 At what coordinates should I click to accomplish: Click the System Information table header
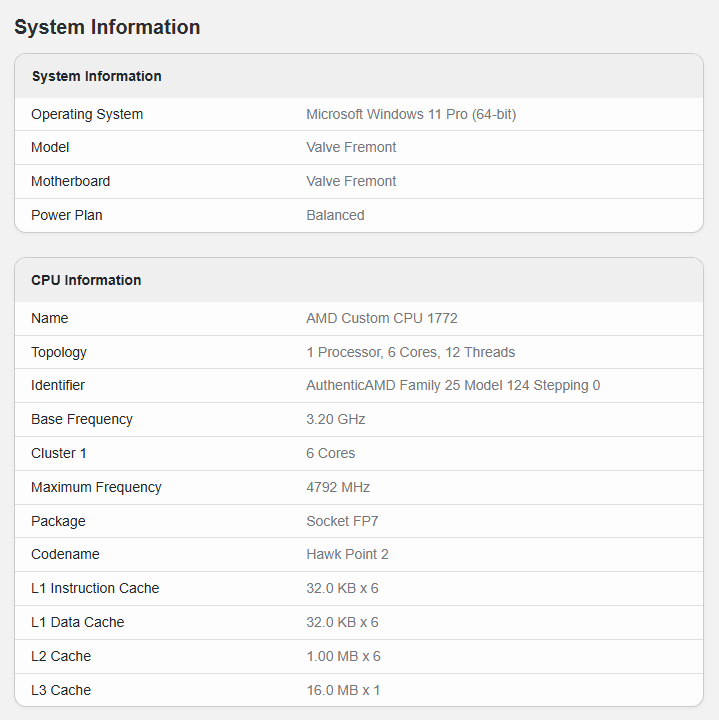coord(96,76)
